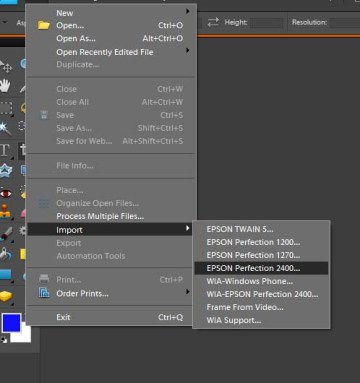Click the folder icon beside Open...

tap(44, 25)
